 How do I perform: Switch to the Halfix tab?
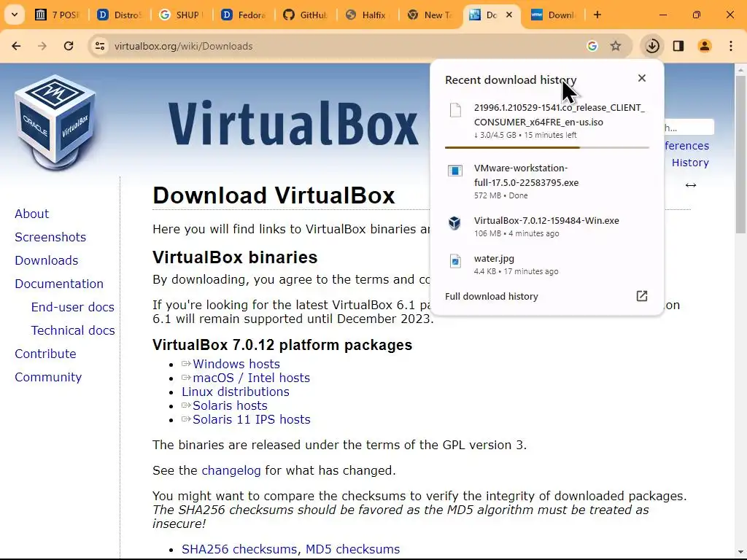368,15
